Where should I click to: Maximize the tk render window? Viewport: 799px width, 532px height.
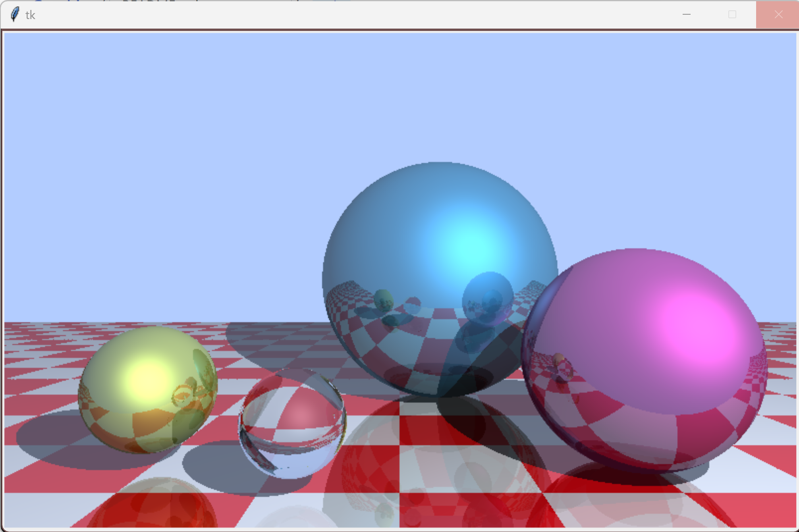click(731, 15)
